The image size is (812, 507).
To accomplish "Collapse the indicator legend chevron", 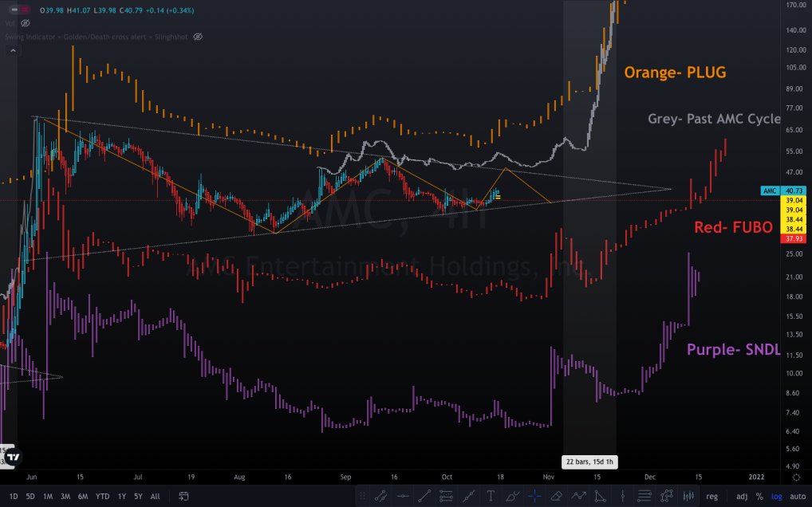I will click(x=13, y=51).
